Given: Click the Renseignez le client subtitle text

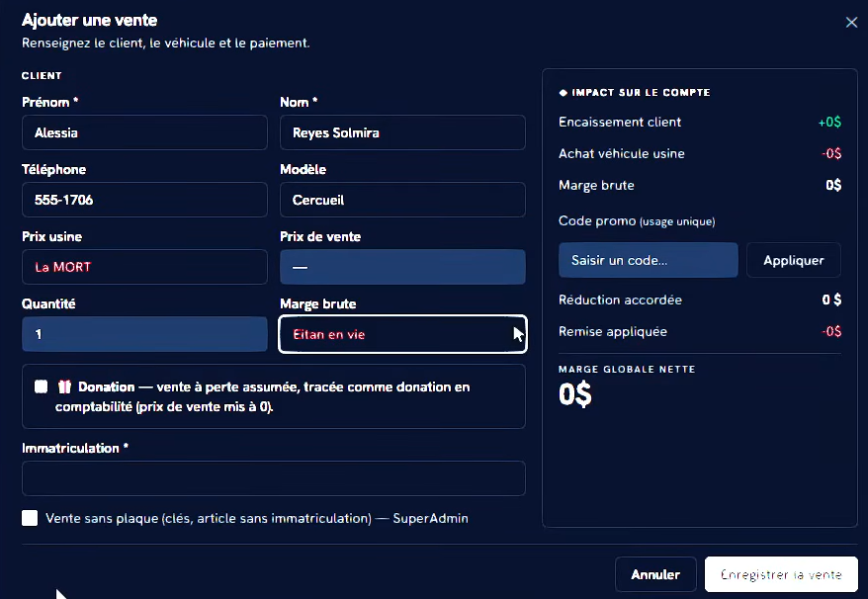Looking at the screenshot, I should coord(165,43).
